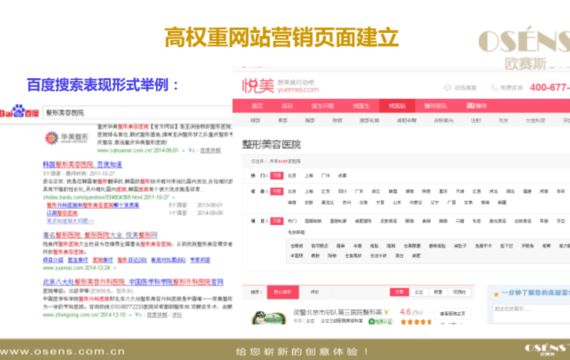The width and height of the screenshot is (570, 360).
Task: Click the free consultation phone icon
Action: pyautogui.click(x=494, y=88)
